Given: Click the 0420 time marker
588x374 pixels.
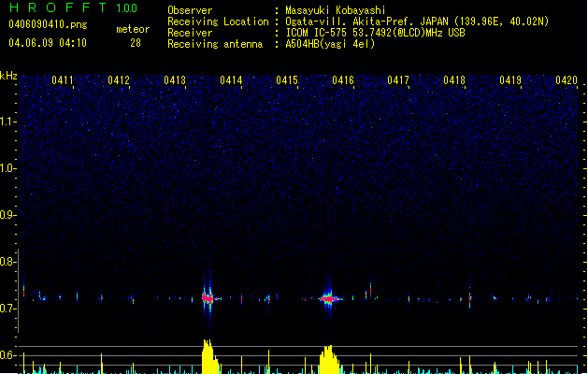Looking at the screenshot, I should click(x=566, y=80).
